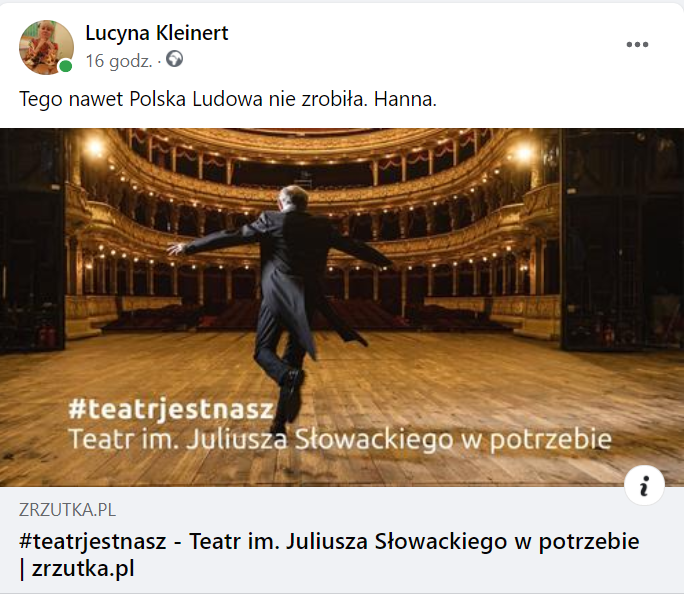Click the word 'Hanna.' in the post
The image size is (684, 606).
[x=405, y=99]
